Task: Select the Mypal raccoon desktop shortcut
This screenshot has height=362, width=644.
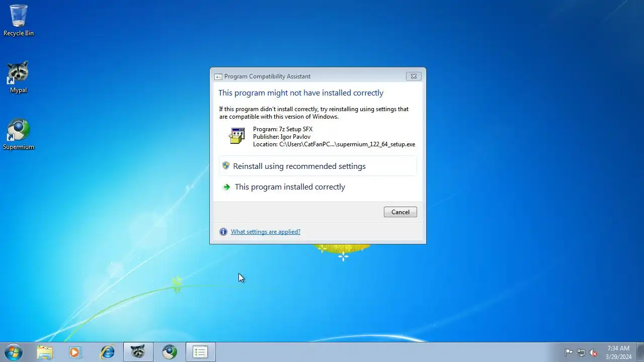Action: point(18,77)
